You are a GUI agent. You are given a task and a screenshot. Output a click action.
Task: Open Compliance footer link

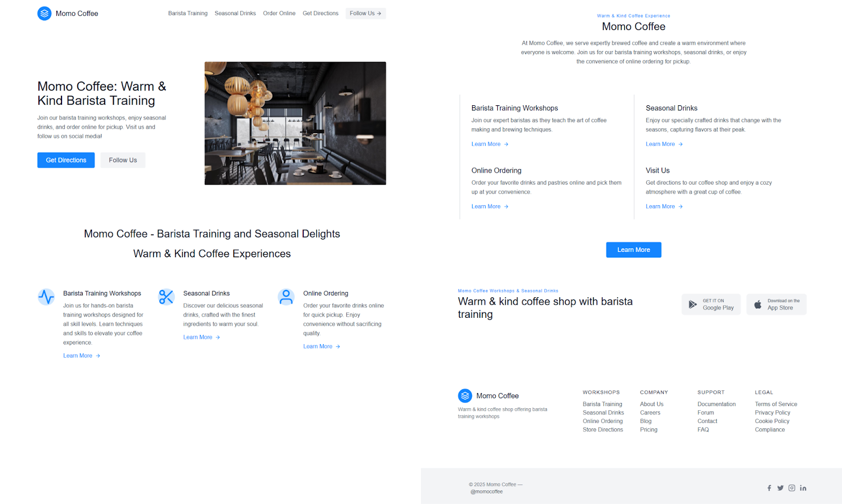[769, 429]
